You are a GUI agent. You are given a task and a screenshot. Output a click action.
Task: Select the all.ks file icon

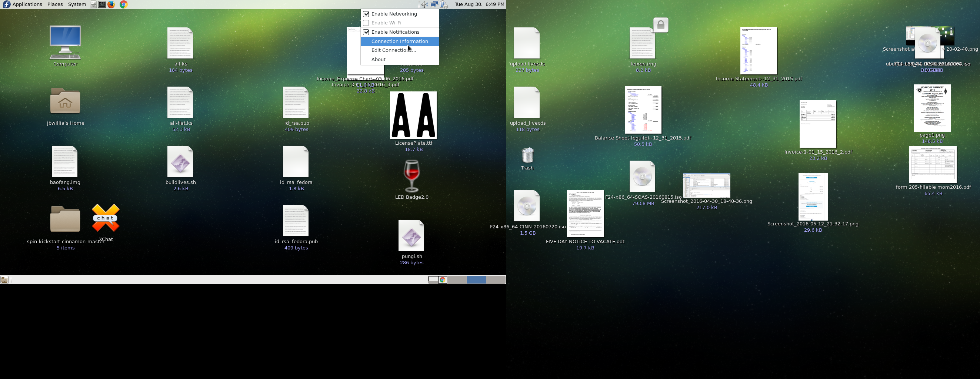(180, 43)
